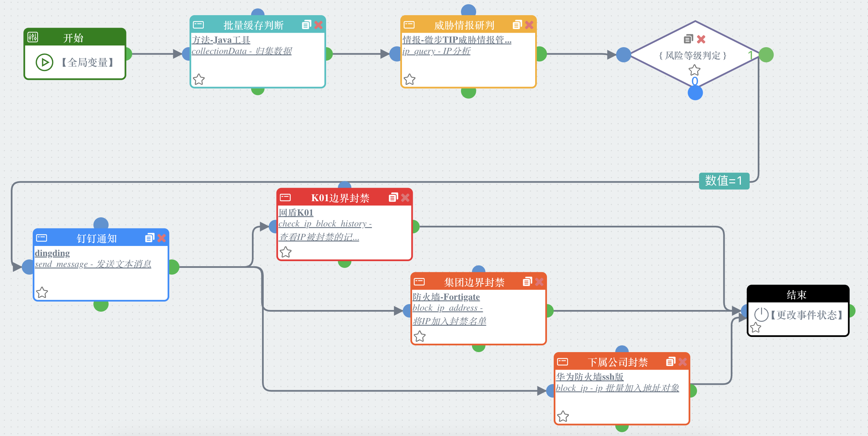Click the settings sliders icon on 开始 header
The height and width of the screenshot is (436, 868).
point(33,37)
